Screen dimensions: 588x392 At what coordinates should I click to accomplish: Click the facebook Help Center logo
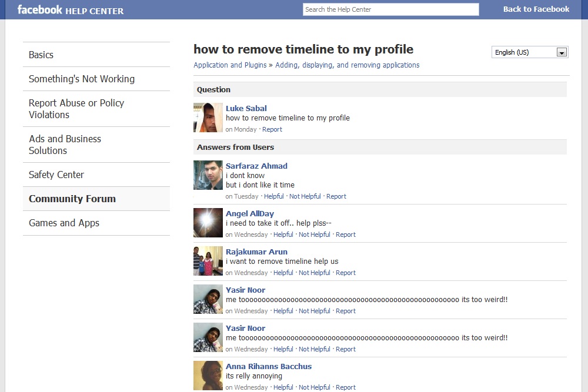pos(71,10)
